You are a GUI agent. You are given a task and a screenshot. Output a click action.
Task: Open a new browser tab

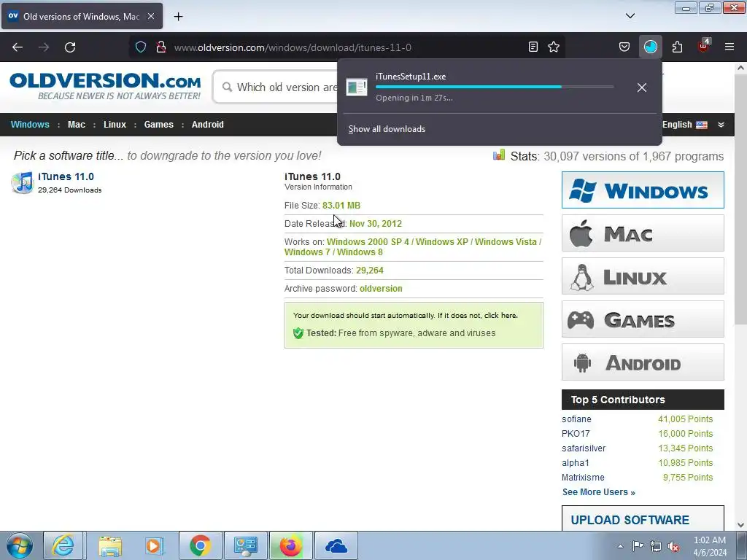coord(178,17)
